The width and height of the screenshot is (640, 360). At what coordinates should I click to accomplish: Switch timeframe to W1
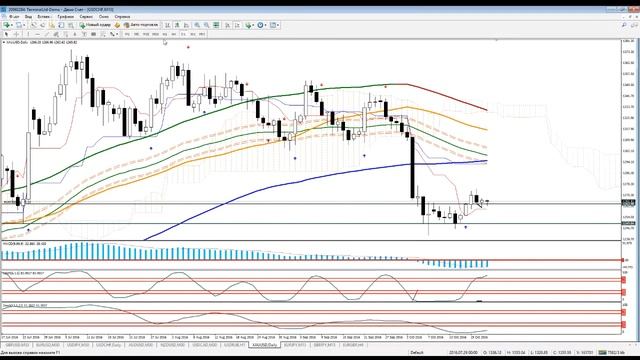coord(192,34)
